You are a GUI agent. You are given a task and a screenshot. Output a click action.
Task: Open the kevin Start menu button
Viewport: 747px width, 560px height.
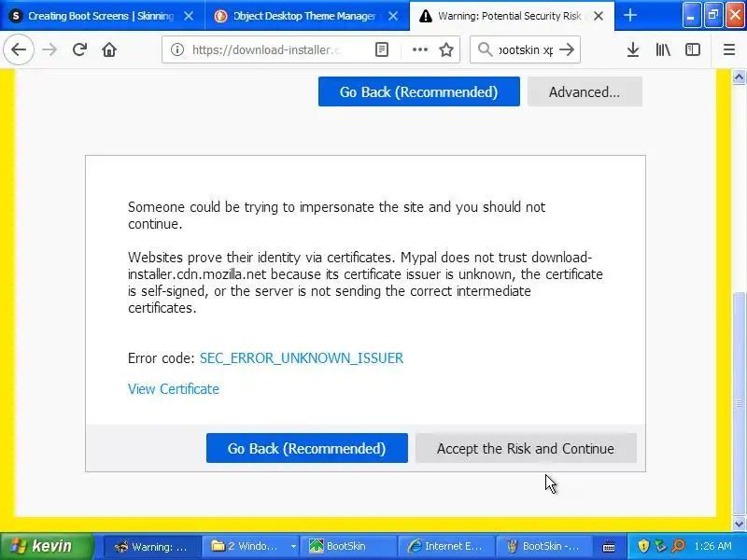[47, 546]
